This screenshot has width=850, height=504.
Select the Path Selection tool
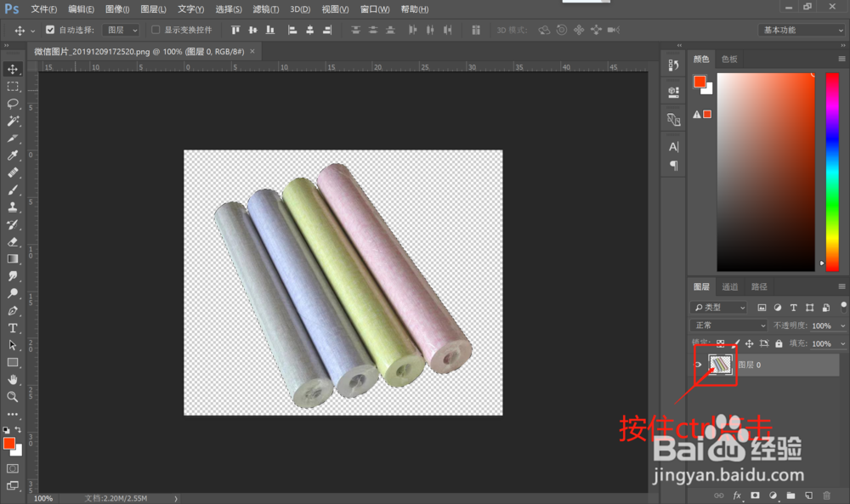[x=13, y=345]
